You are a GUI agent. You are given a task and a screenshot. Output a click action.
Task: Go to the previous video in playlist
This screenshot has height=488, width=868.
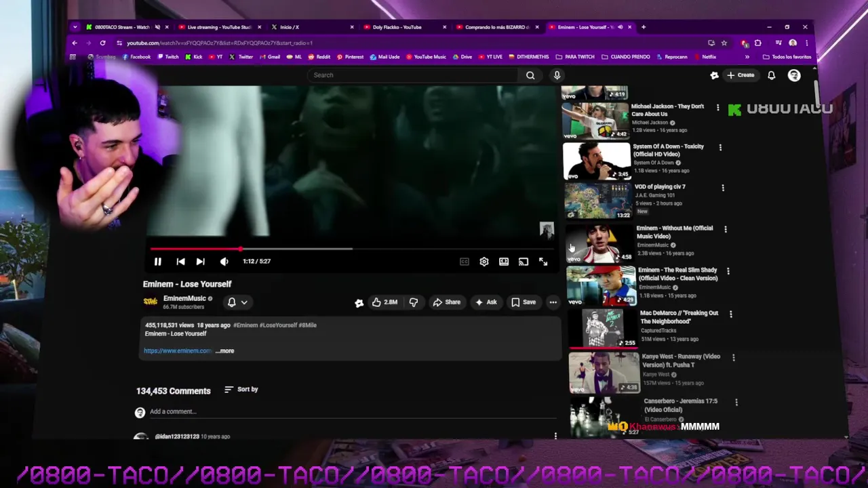click(x=180, y=262)
